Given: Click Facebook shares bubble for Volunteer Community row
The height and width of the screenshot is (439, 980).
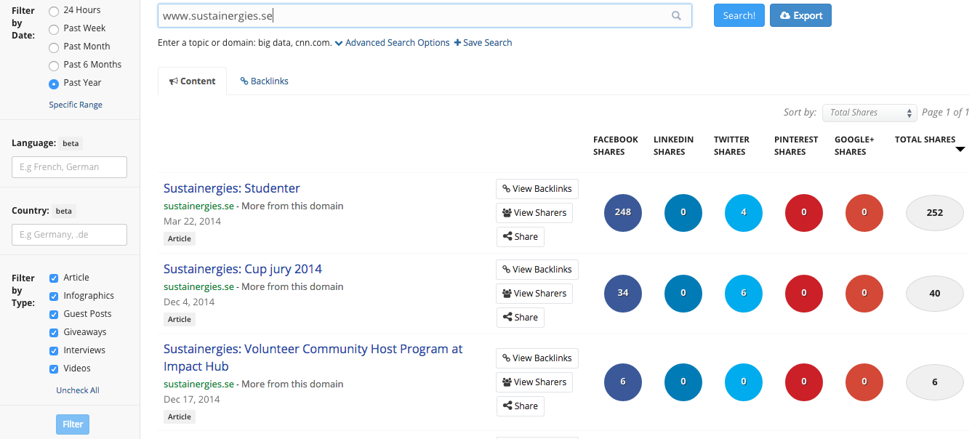Looking at the screenshot, I should click(623, 382).
